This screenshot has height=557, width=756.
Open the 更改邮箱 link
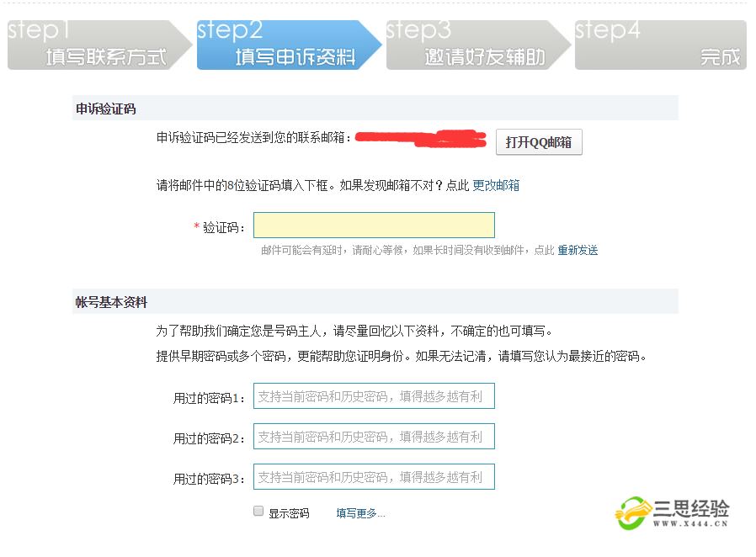[x=496, y=186]
